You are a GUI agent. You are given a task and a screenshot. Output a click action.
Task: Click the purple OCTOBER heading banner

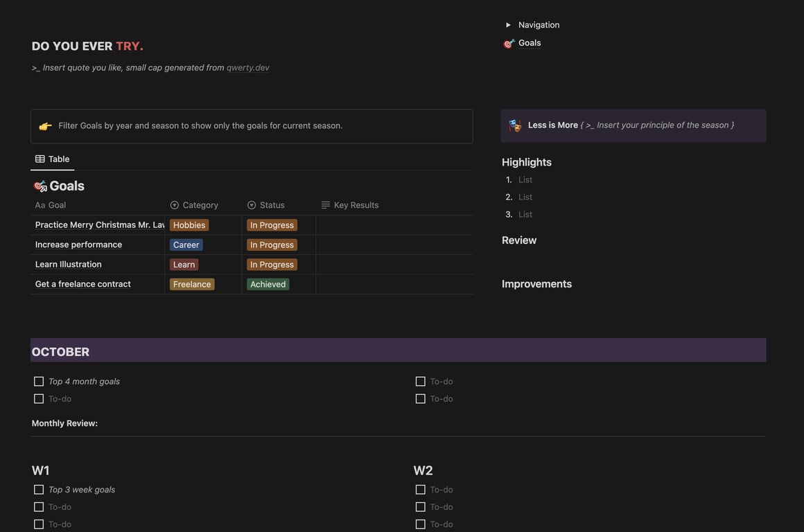(x=398, y=351)
